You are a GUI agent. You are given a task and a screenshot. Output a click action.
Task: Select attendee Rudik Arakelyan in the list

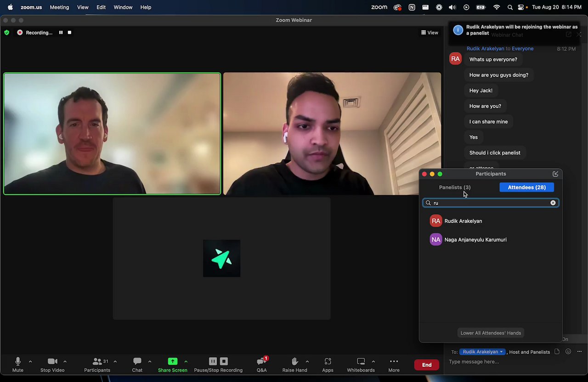pyautogui.click(x=491, y=221)
